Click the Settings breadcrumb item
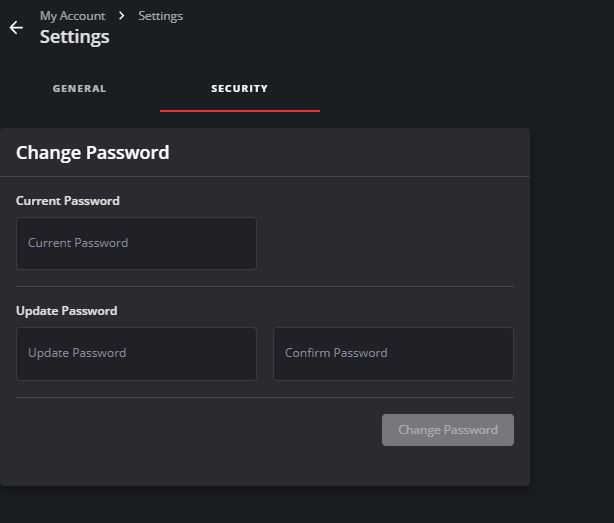This screenshot has height=523, width=614. click(x=160, y=16)
